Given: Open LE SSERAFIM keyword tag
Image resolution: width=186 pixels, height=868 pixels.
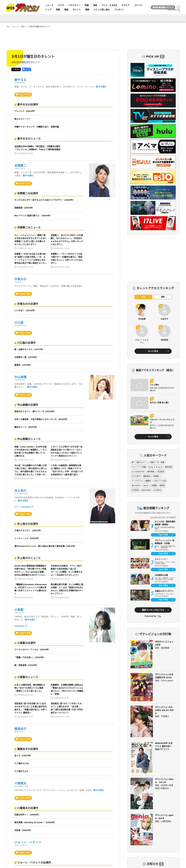Looking at the screenshot, I should [x=138, y=471].
